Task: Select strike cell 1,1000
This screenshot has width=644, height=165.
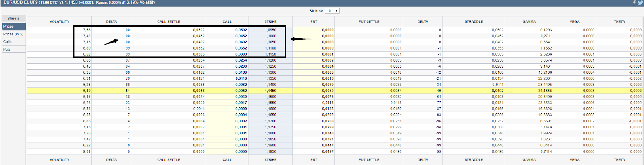Action: (x=270, y=36)
